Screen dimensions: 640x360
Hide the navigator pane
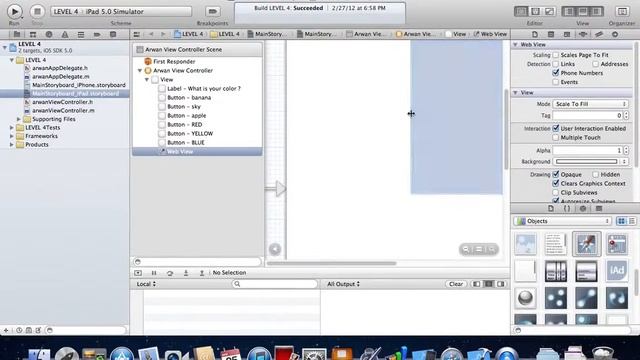(x=569, y=11)
